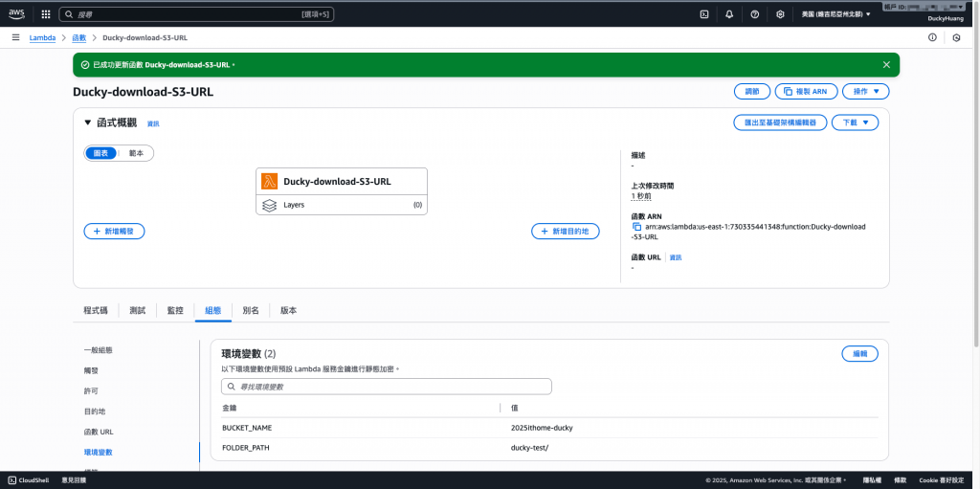Open 一般組態 in the side menu
The image size is (980, 489).
point(99,350)
